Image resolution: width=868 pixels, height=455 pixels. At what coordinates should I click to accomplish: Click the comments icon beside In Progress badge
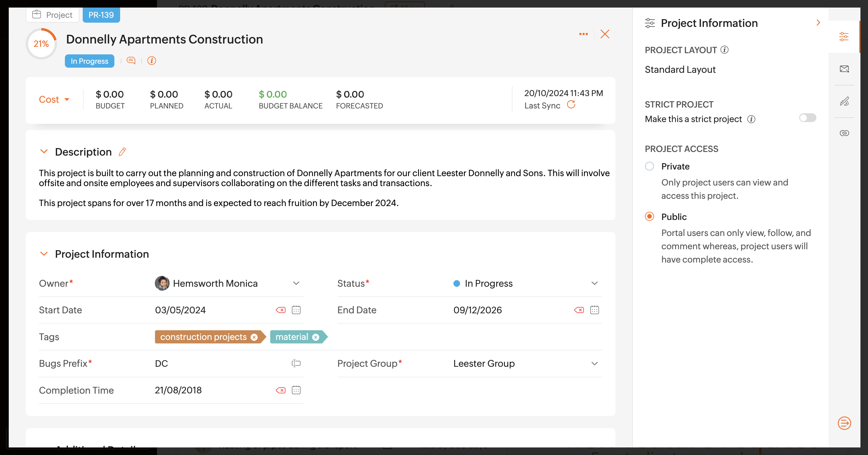[131, 61]
